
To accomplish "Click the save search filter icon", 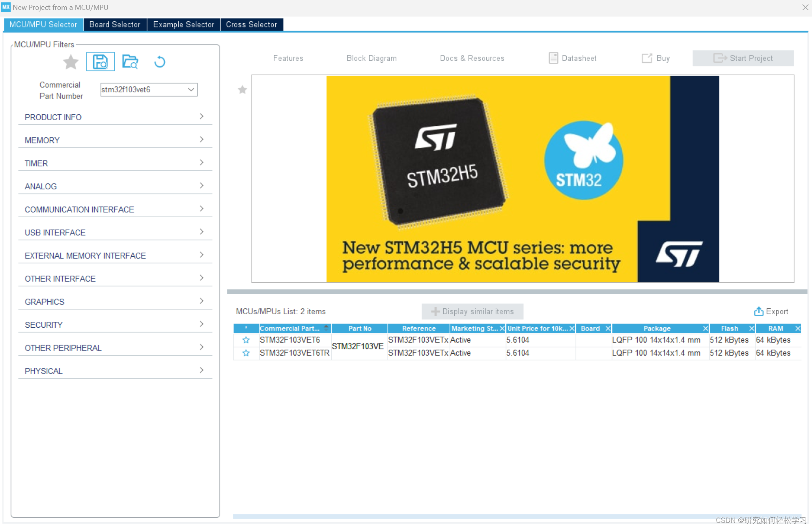I will tap(100, 62).
